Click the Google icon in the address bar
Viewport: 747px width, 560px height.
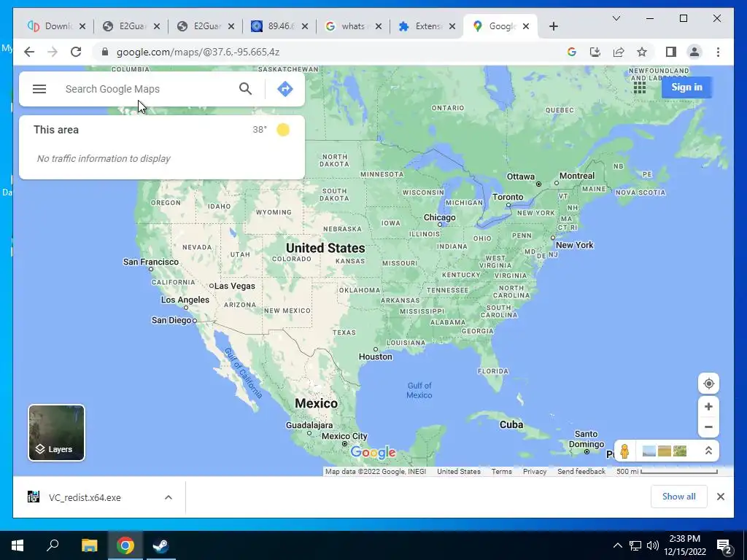572,52
